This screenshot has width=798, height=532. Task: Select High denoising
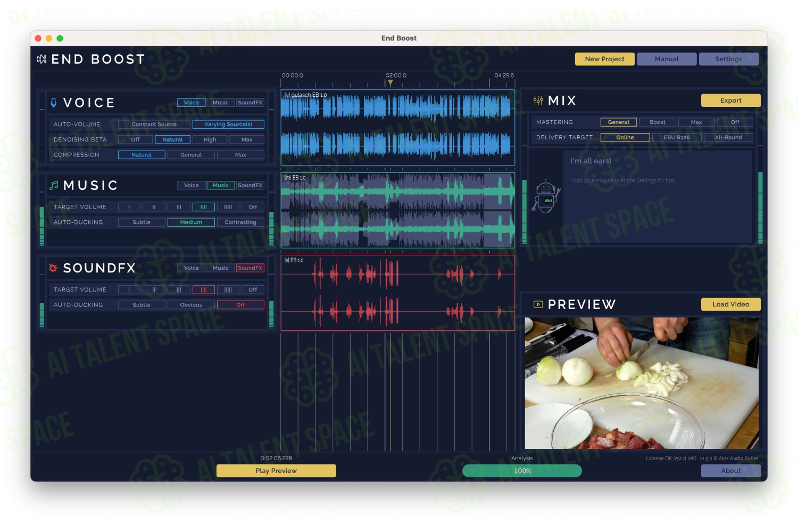point(210,139)
